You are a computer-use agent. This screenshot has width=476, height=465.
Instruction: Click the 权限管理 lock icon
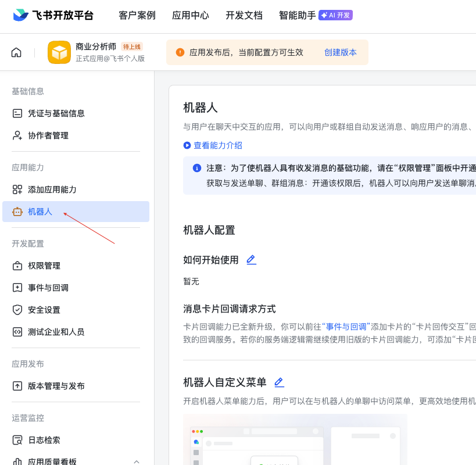[17, 266]
